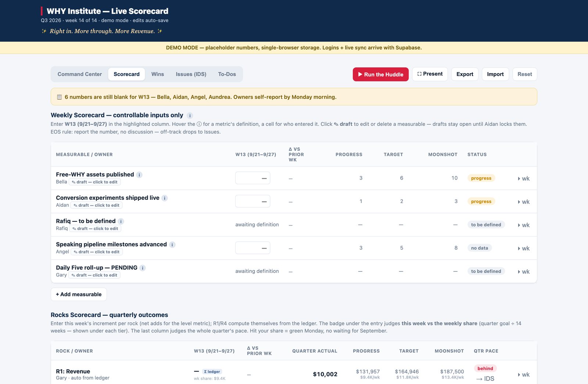Open info icon for Conversion experiments shipped live
This screenshot has height=384, width=588.
pos(165,198)
